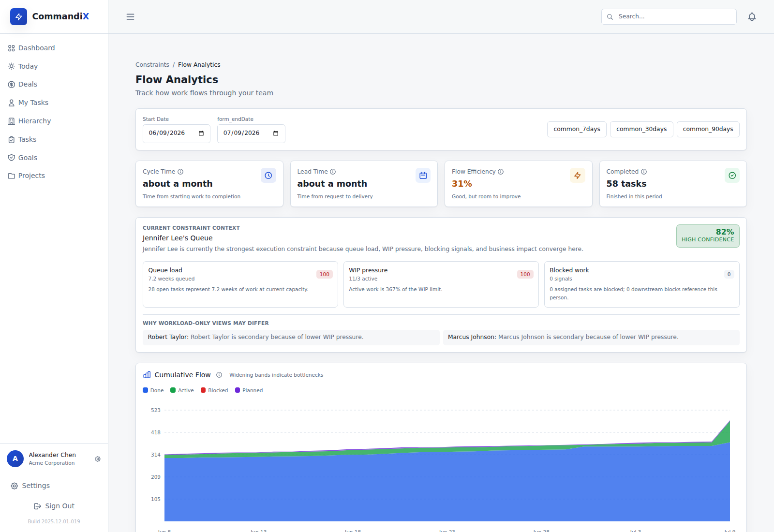Click the '7.2 weeks queued' text
The image size is (774, 532).
pos(171,279)
